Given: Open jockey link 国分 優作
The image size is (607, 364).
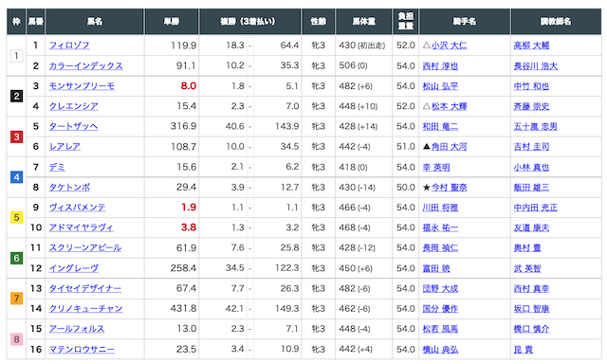Looking at the screenshot, I should (440, 309).
